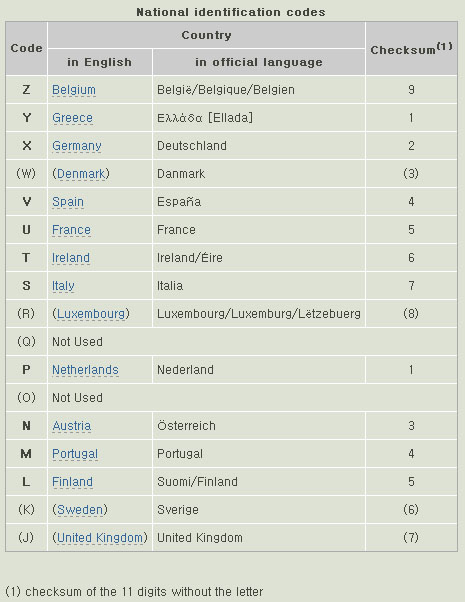Select the Spain link
This screenshot has height=602, width=465.
(68, 202)
